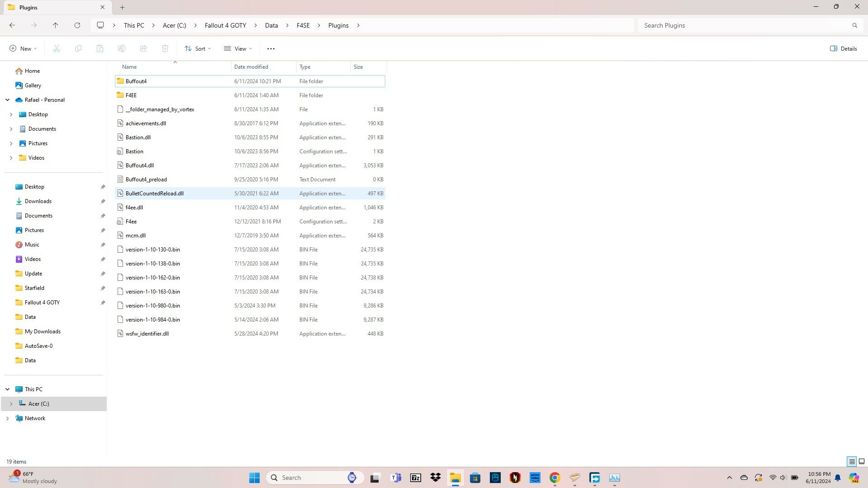The image size is (868, 488).
Task: Open the weather widget showing 66°F
Action: (33, 478)
